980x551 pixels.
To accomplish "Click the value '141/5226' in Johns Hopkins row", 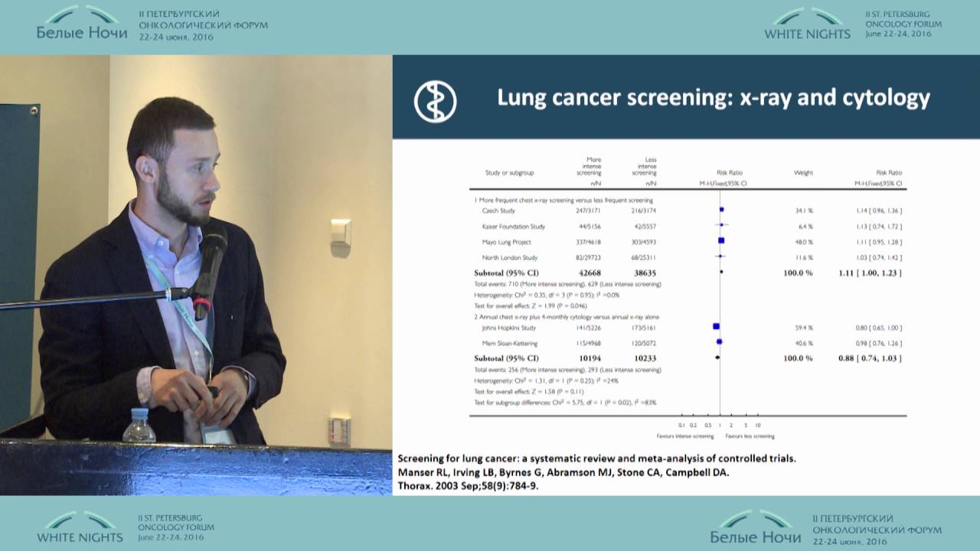I will click(589, 328).
